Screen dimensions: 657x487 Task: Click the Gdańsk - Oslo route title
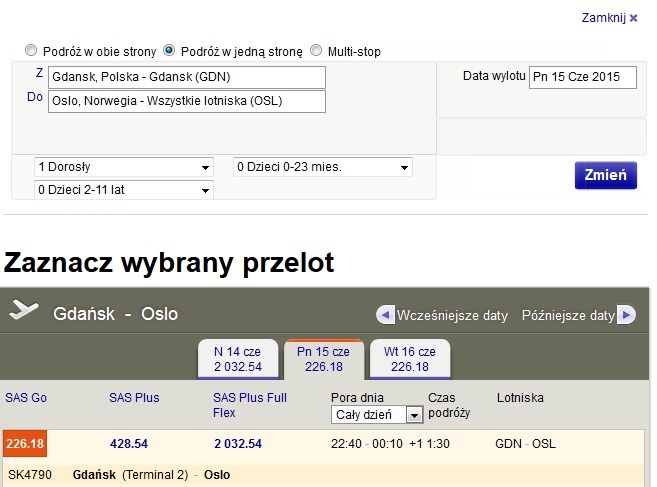tap(116, 314)
